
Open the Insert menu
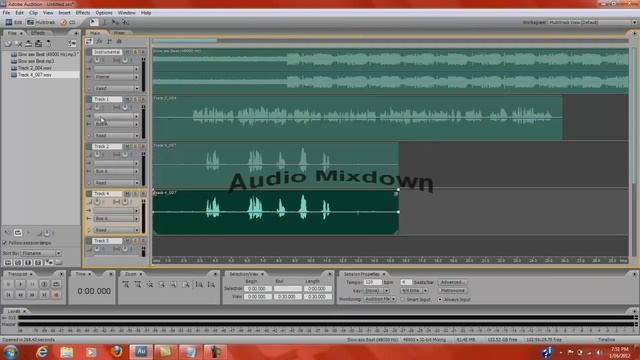(64, 13)
